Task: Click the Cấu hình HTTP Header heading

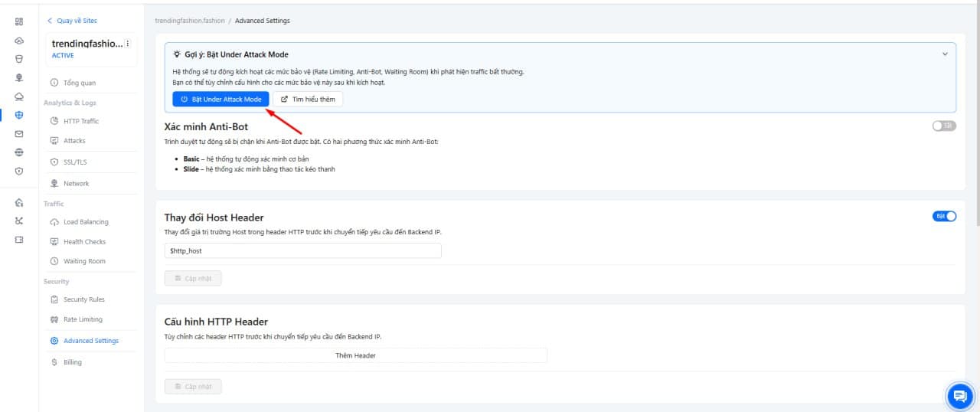Action: [216, 322]
